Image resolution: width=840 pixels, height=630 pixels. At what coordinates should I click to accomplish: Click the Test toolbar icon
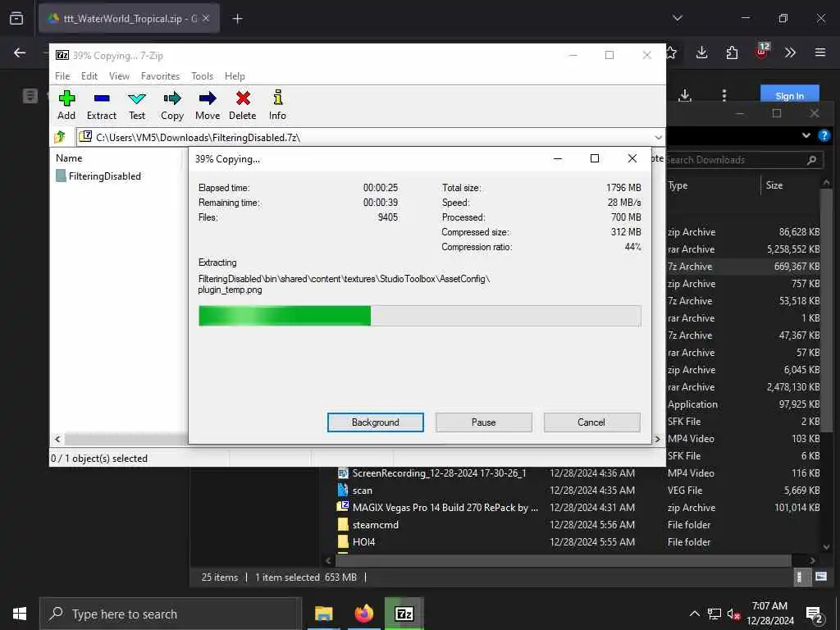[137, 105]
